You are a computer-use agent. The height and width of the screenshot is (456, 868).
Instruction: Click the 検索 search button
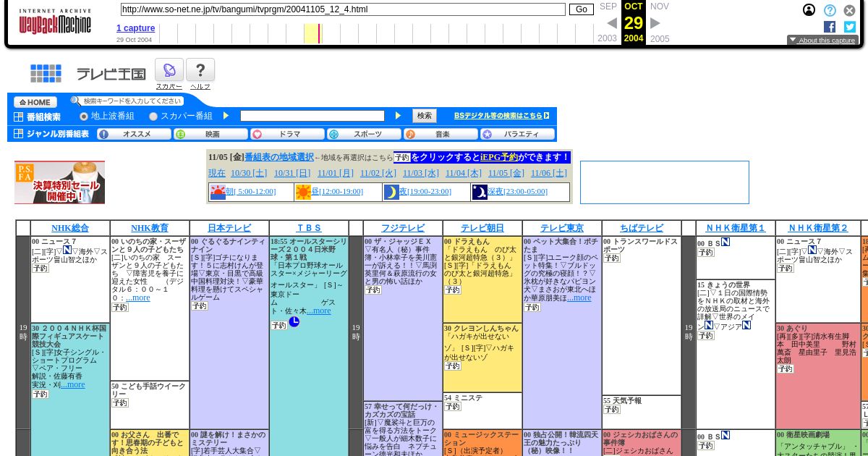point(425,116)
